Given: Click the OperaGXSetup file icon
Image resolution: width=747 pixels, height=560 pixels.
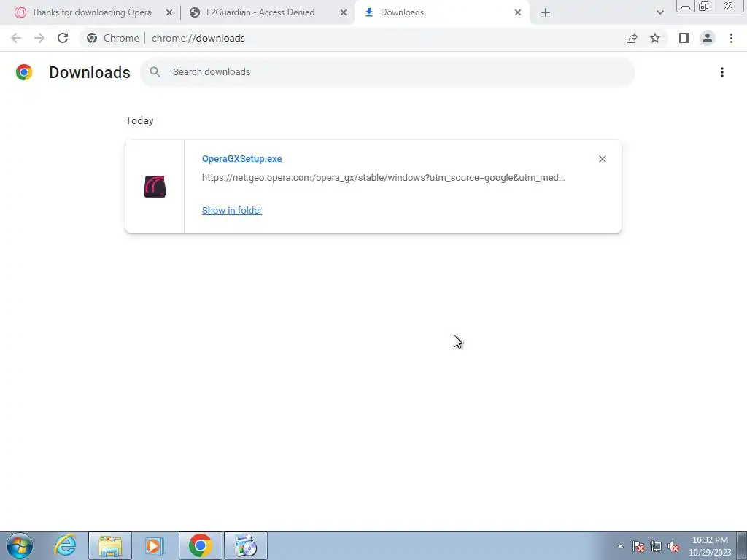Looking at the screenshot, I should tap(155, 187).
